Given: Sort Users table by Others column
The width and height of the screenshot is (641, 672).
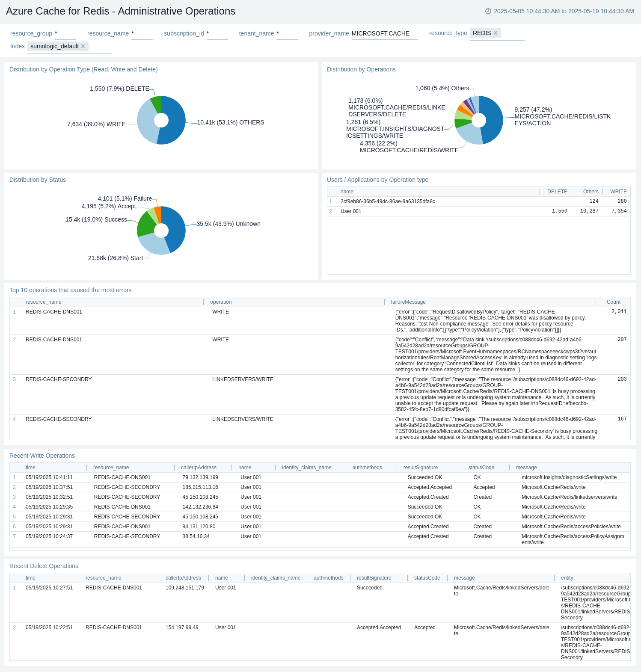Looking at the screenshot, I should 591,192.
